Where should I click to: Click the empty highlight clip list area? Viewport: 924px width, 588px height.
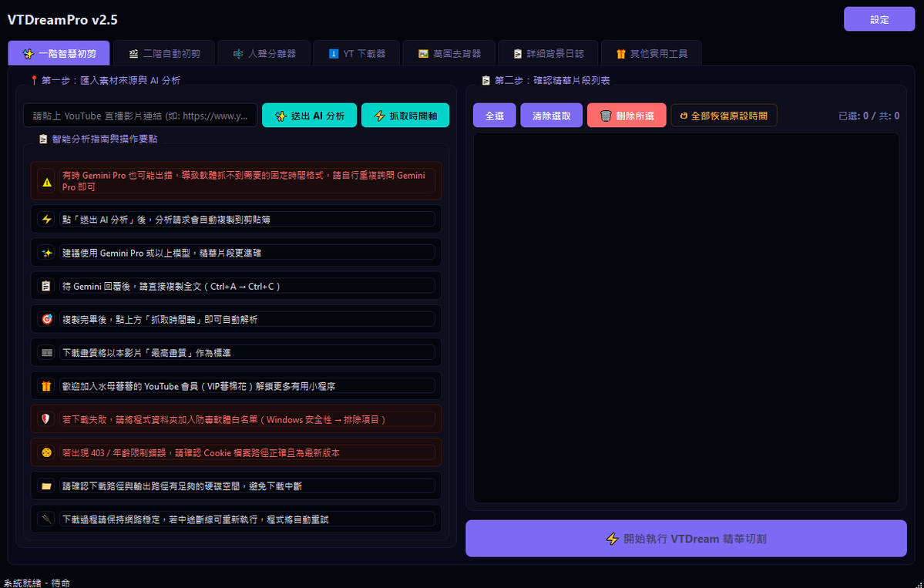click(x=686, y=318)
